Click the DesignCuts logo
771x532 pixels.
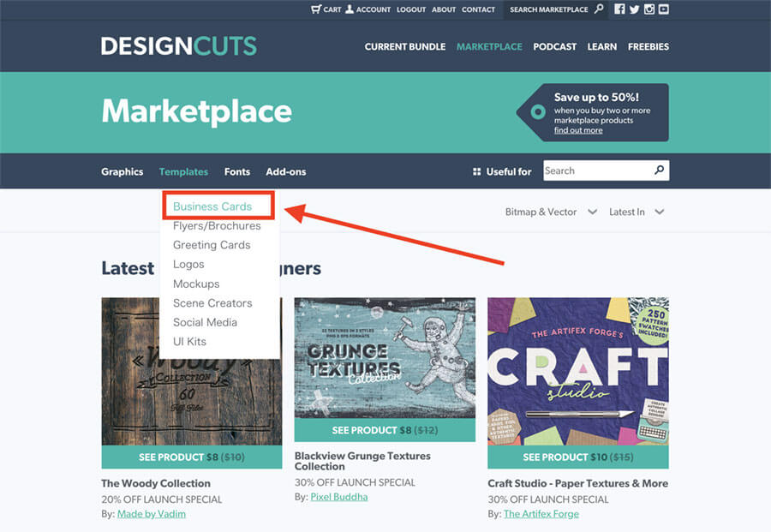[x=178, y=46]
